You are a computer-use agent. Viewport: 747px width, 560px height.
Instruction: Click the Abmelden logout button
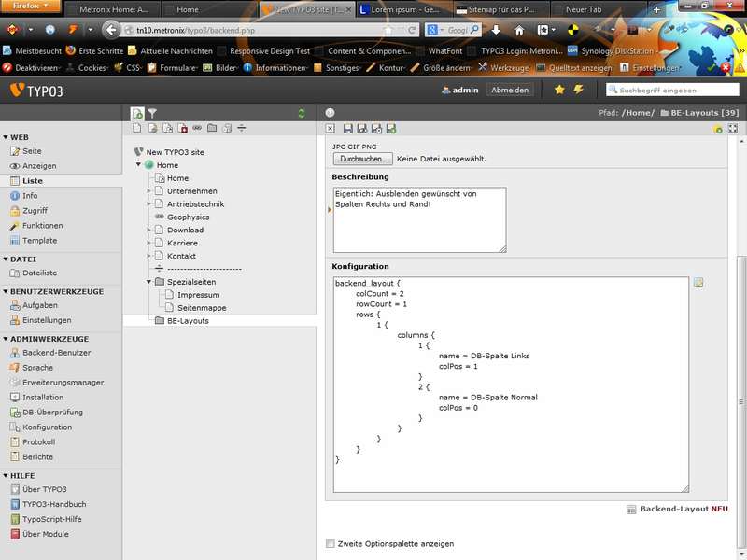coord(510,90)
